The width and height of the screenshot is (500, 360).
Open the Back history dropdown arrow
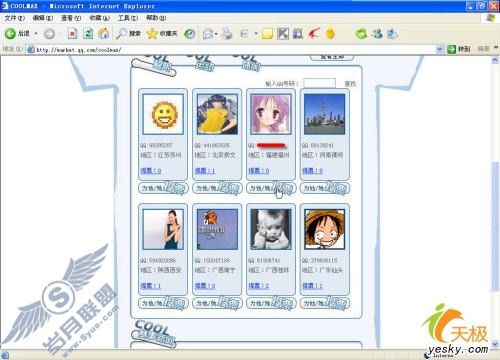point(36,33)
